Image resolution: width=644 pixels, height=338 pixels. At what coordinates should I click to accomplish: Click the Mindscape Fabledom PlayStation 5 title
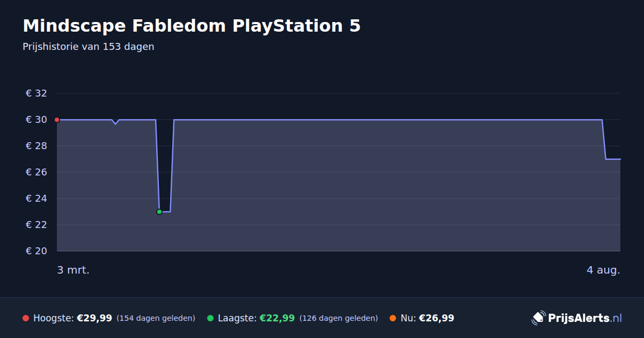pyautogui.click(x=192, y=26)
